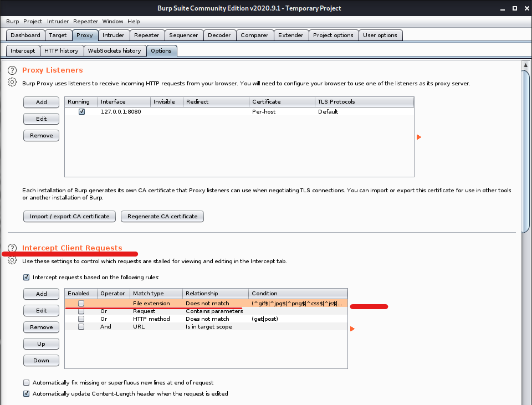Image resolution: width=532 pixels, height=405 pixels.
Task: Open the Intruder menu
Action: tap(58, 22)
